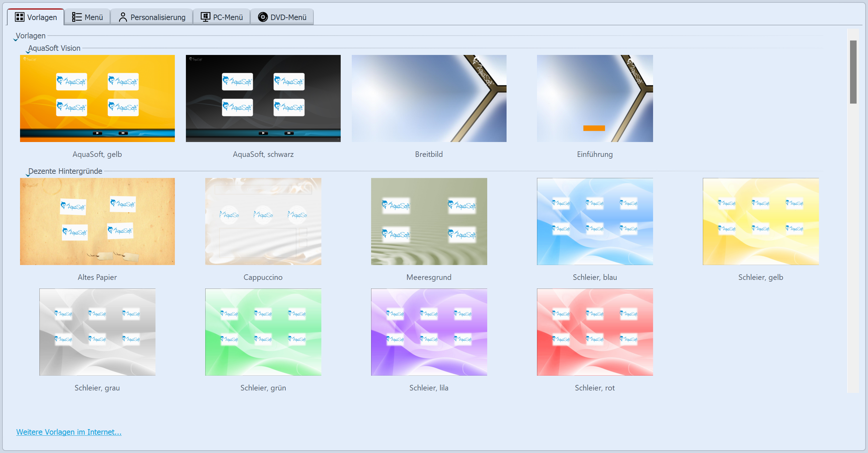Collapse the Vorlagen section chevron

[x=16, y=40]
